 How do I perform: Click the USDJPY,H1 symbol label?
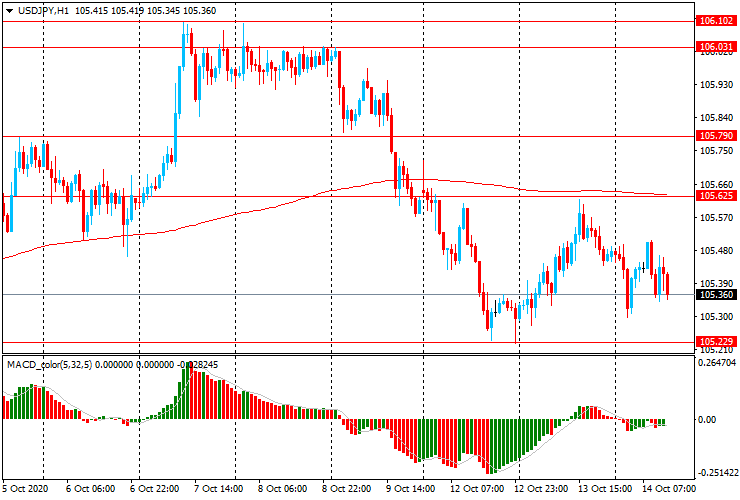pyautogui.click(x=43, y=10)
